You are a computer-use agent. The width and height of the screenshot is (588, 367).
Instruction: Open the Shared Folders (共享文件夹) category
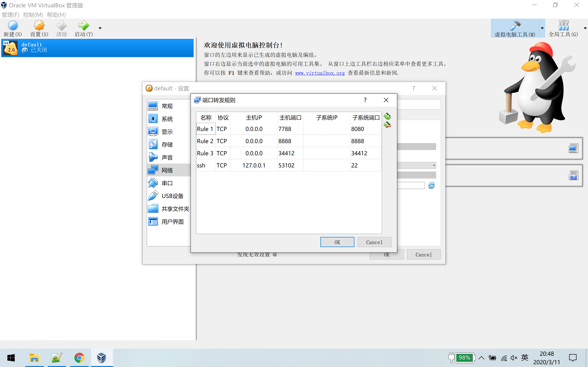click(175, 209)
